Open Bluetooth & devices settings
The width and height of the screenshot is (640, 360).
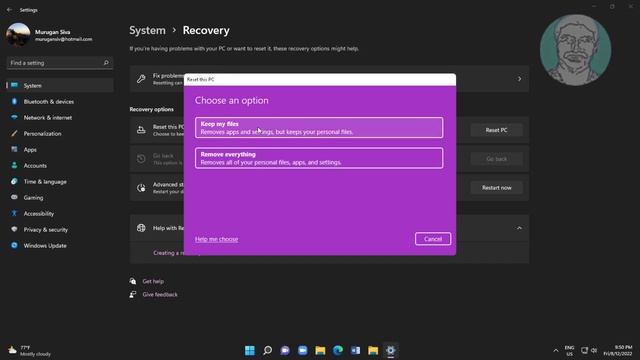(60, 102)
